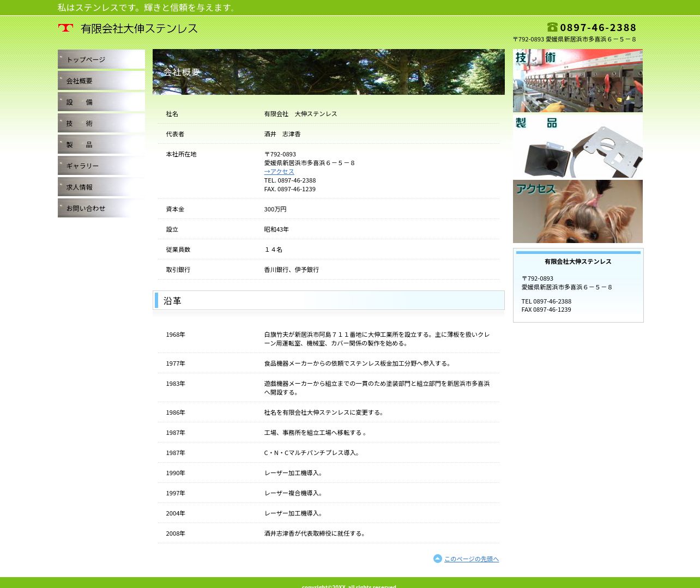This screenshot has height=588, width=700.
Task: Select 会社概要 in the side menu
Action: click(x=101, y=81)
